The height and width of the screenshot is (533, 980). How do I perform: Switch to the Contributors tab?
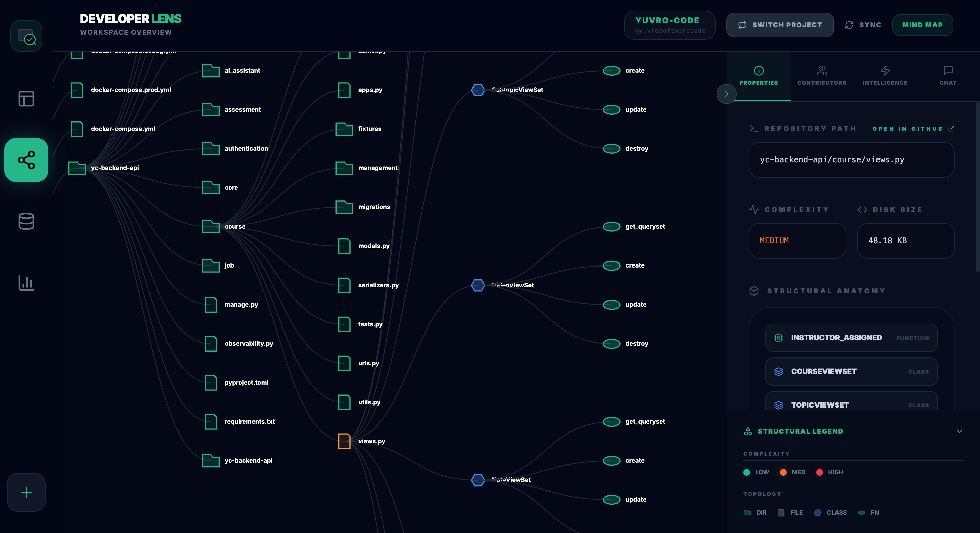tap(822, 76)
